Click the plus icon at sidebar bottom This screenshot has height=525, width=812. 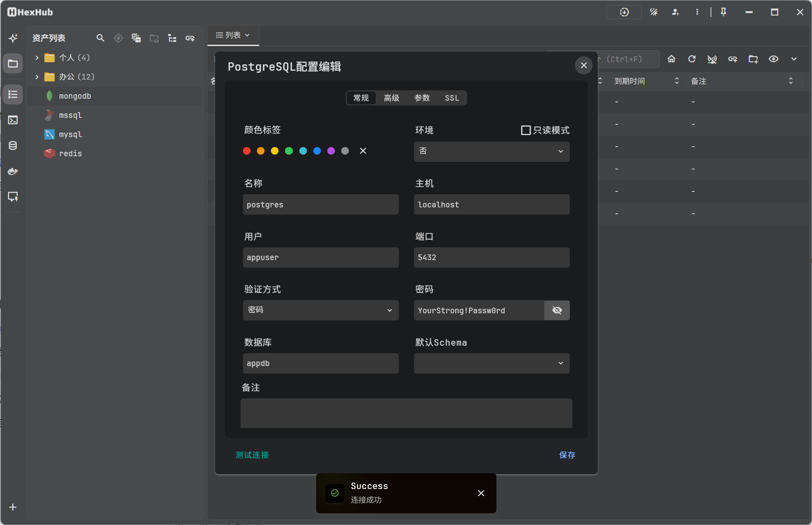(x=13, y=507)
